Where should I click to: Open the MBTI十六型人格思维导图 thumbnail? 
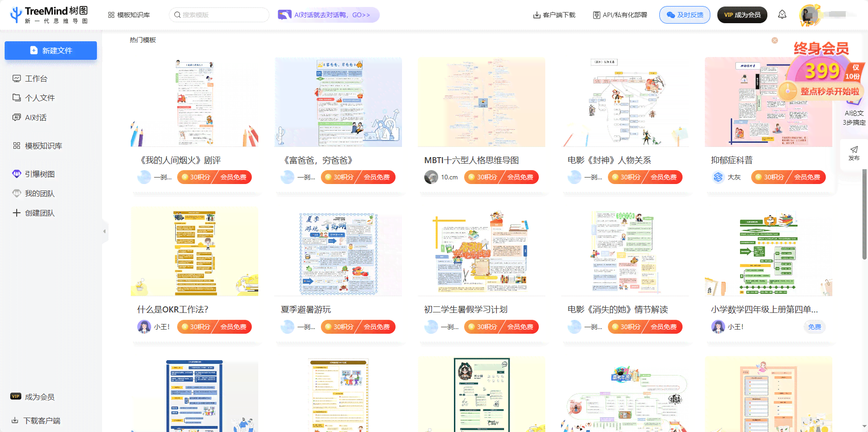coord(481,102)
